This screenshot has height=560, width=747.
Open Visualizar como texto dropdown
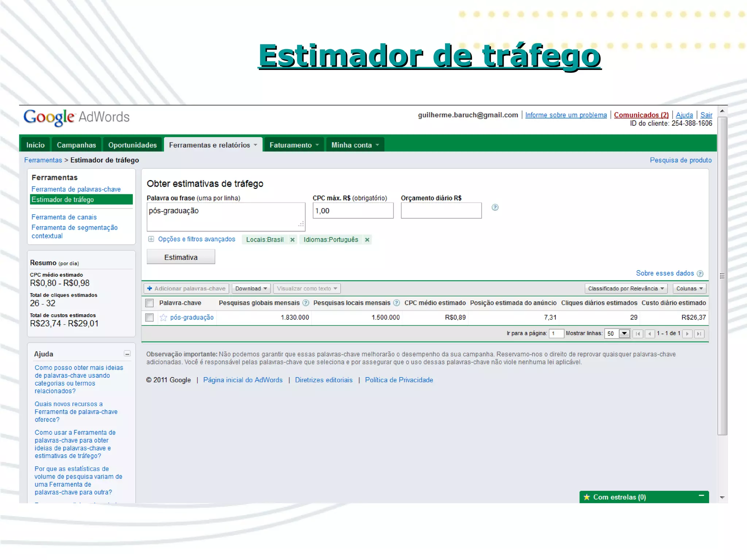(307, 289)
